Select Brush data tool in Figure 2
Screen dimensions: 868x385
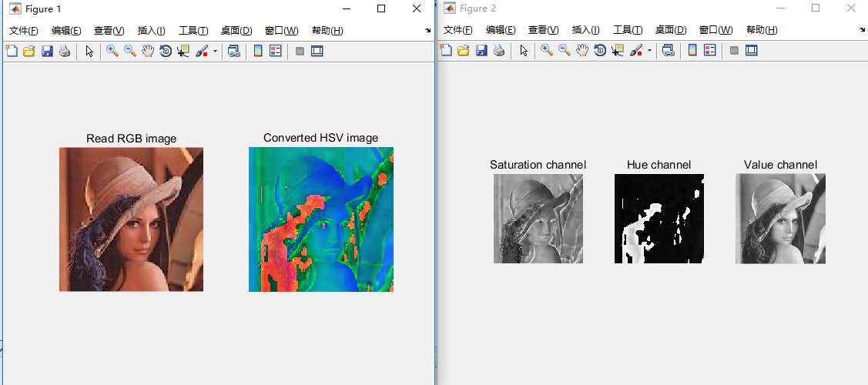pyautogui.click(x=636, y=50)
